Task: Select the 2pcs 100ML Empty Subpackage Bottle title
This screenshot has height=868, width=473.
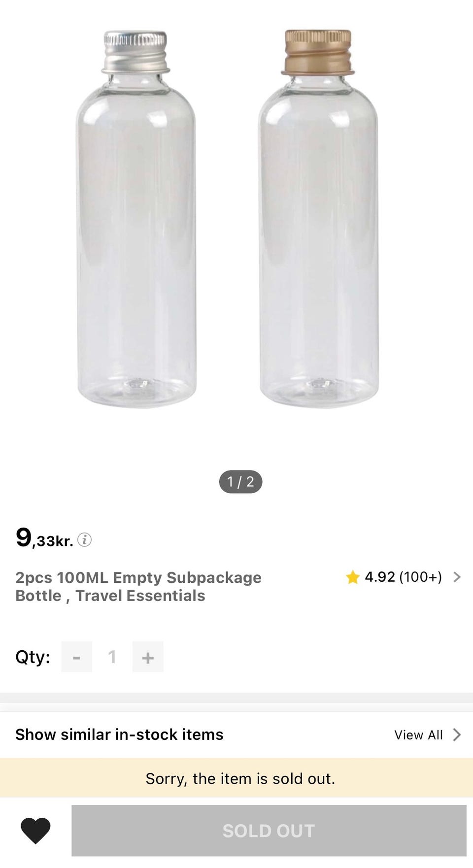Action: [138, 586]
